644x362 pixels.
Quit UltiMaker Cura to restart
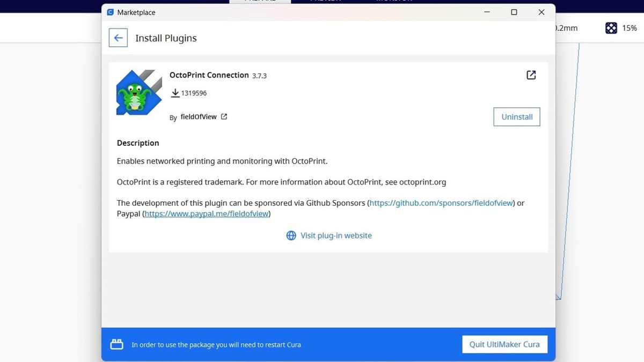(x=504, y=344)
